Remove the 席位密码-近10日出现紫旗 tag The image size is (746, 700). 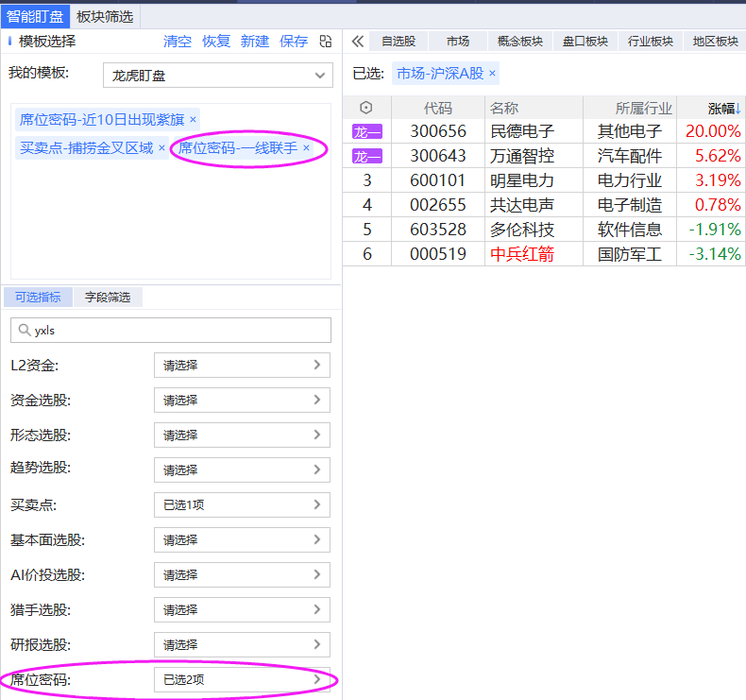pyautogui.click(x=193, y=119)
